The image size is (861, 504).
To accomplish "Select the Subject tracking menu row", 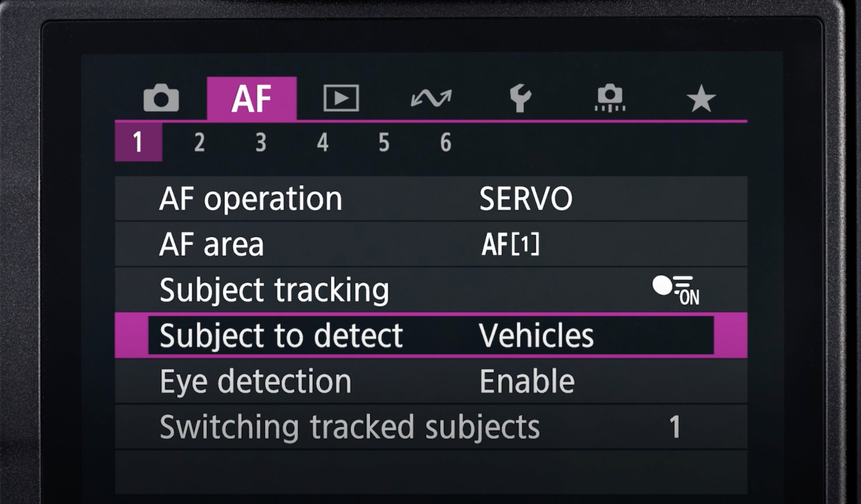I will [274, 290].
